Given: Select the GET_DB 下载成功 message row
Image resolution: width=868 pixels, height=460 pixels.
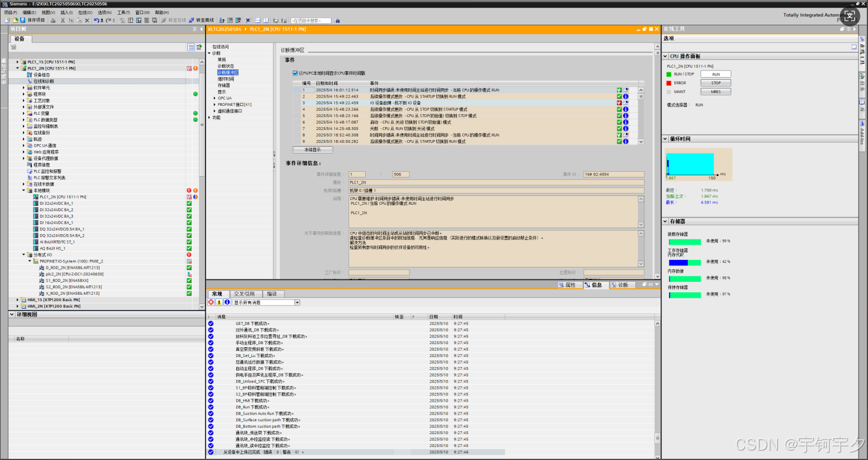Looking at the screenshot, I should click(356, 324).
